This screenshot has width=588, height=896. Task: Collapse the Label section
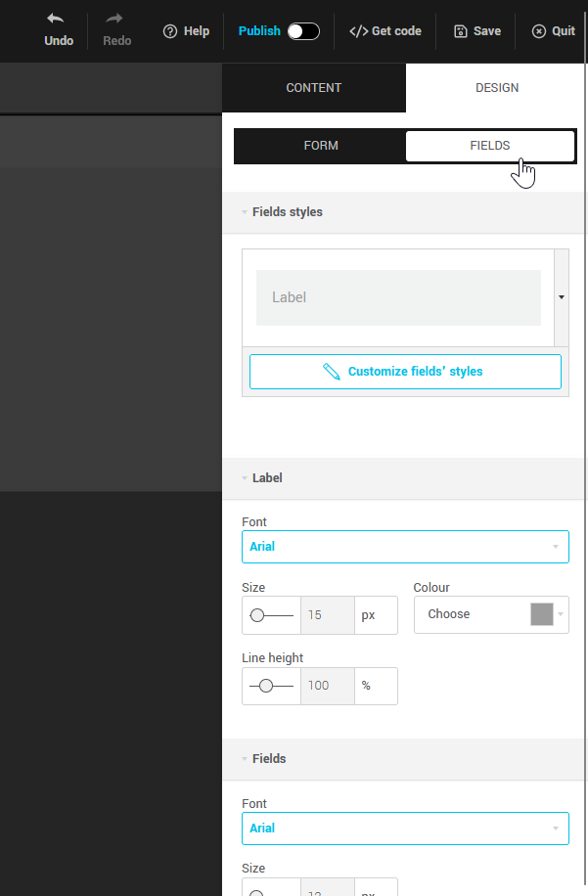(x=245, y=478)
